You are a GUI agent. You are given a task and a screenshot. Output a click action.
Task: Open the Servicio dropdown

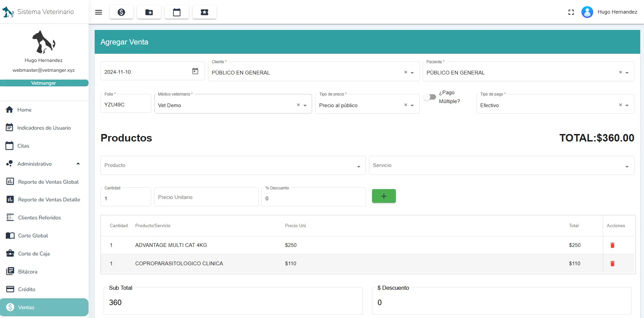click(x=501, y=165)
